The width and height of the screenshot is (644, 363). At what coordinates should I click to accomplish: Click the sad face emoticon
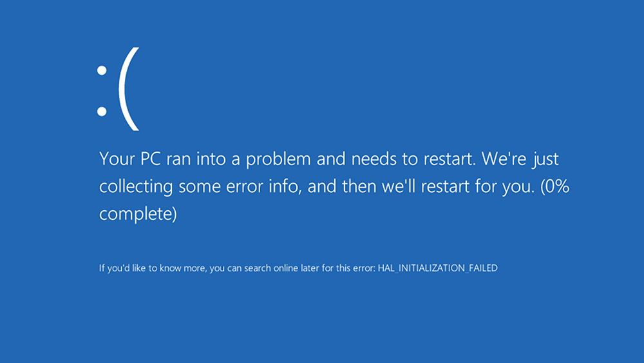coord(118,89)
